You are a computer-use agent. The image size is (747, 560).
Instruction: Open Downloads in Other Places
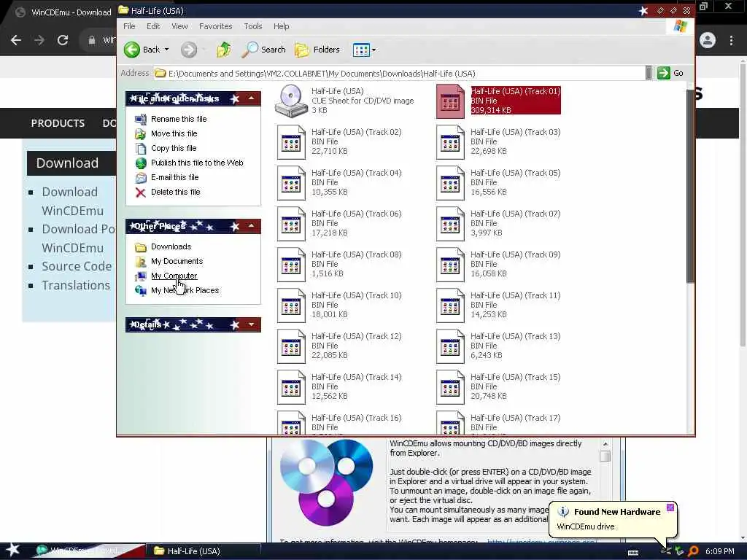[x=171, y=246]
